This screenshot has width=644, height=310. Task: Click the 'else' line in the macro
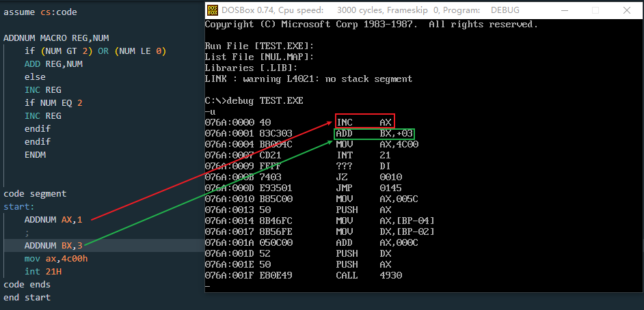pyautogui.click(x=35, y=77)
